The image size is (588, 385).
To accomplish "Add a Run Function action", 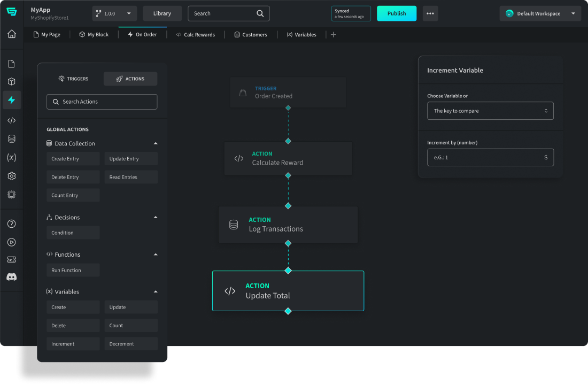I will tap(73, 270).
